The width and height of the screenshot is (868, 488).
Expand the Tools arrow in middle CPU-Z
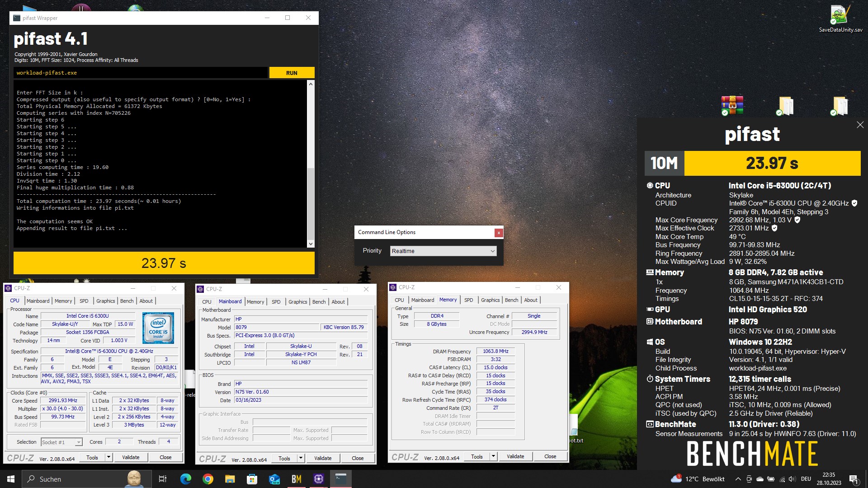301,459
